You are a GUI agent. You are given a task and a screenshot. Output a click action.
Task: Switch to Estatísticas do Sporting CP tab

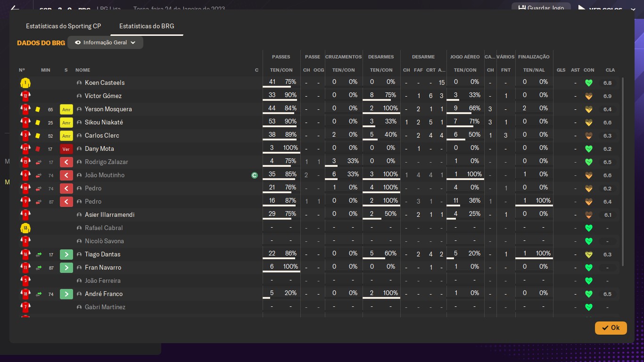64,26
